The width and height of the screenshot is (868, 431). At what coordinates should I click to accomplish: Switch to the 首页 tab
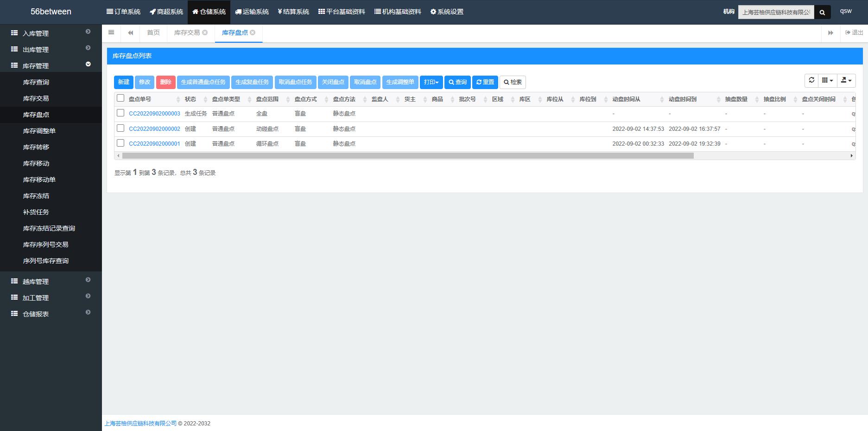click(153, 32)
